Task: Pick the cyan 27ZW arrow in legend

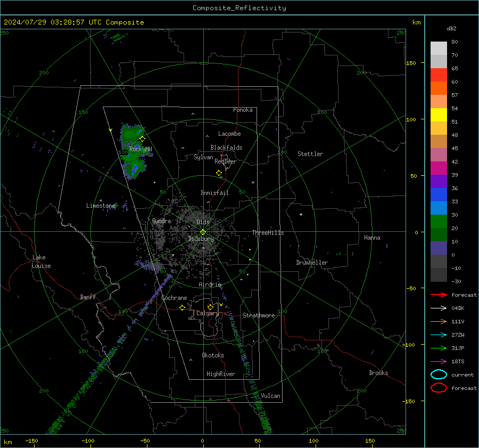Action: pyautogui.click(x=439, y=335)
